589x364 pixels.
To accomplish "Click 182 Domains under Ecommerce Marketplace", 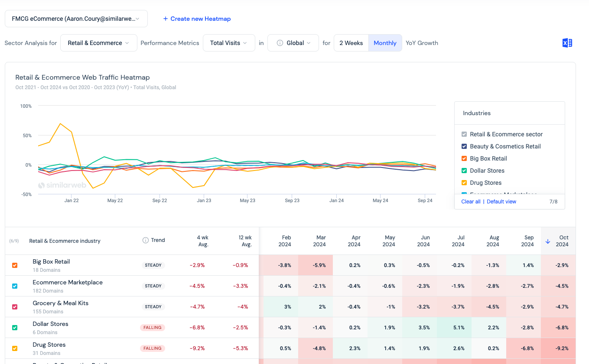I will (48, 291).
